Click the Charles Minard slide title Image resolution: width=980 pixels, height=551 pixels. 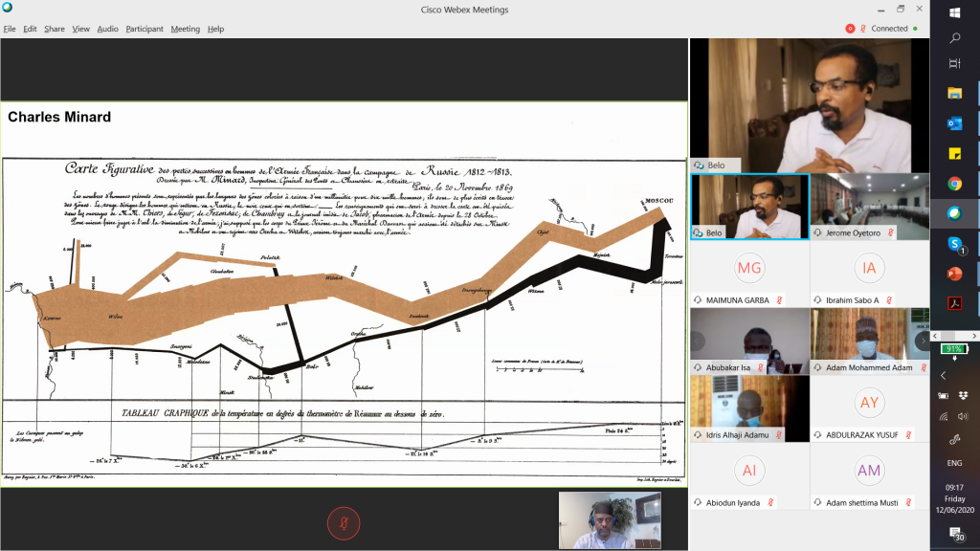pyautogui.click(x=59, y=117)
